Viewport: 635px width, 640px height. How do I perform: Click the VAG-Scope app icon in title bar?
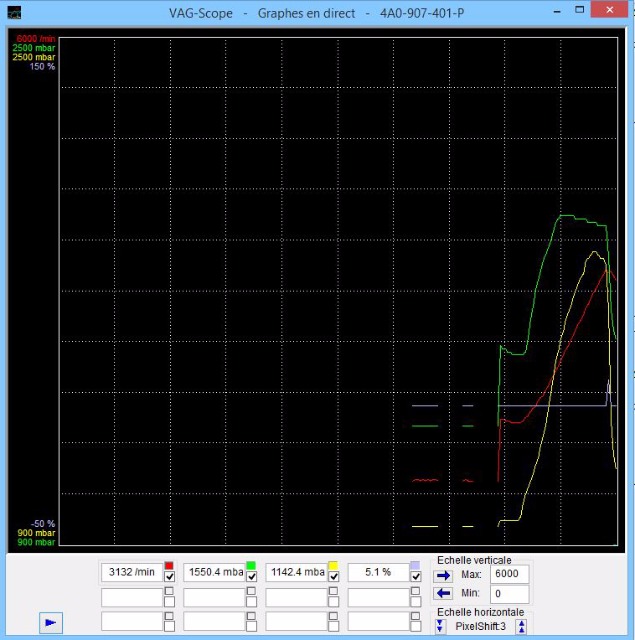point(13,14)
